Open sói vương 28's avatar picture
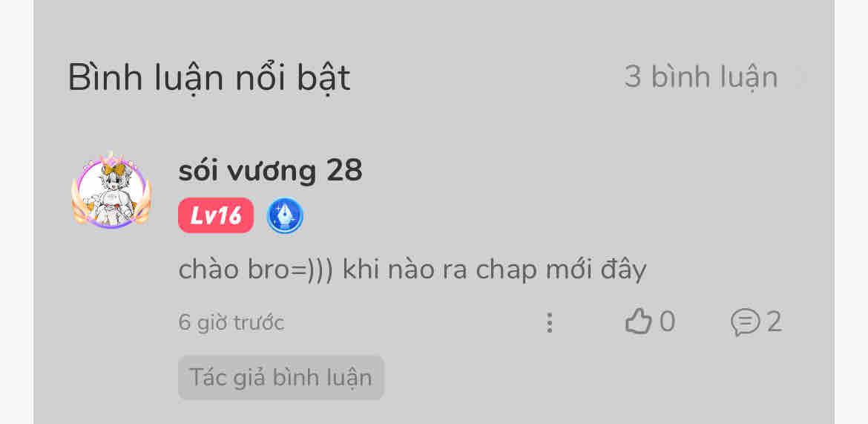The height and width of the screenshot is (424, 868). point(111,192)
